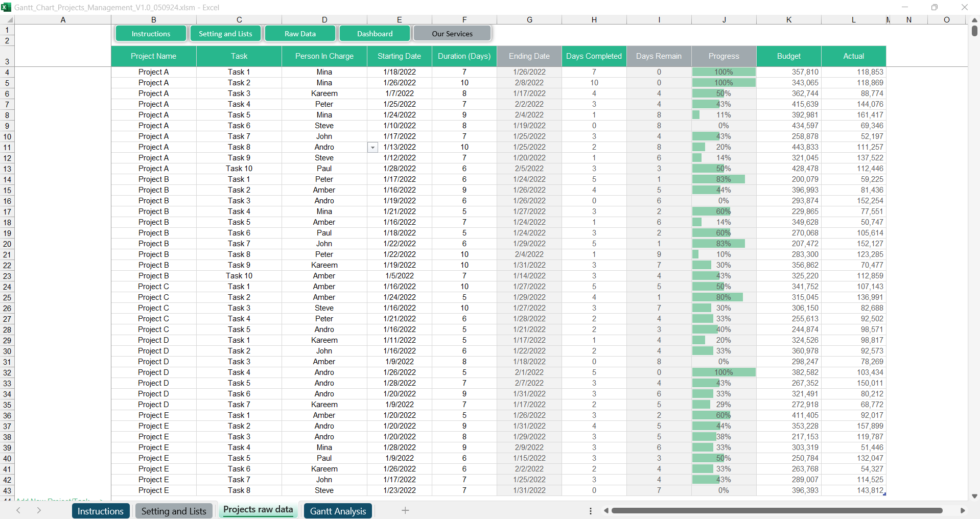The image size is (980, 519).
Task: Click the previous sheet navigation arrow
Action: [18, 510]
